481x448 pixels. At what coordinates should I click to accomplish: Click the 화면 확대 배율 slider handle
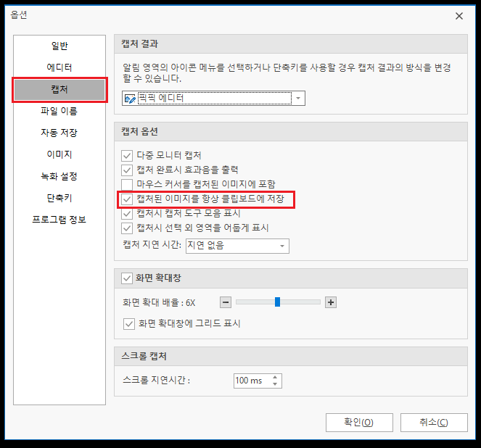[x=277, y=302]
